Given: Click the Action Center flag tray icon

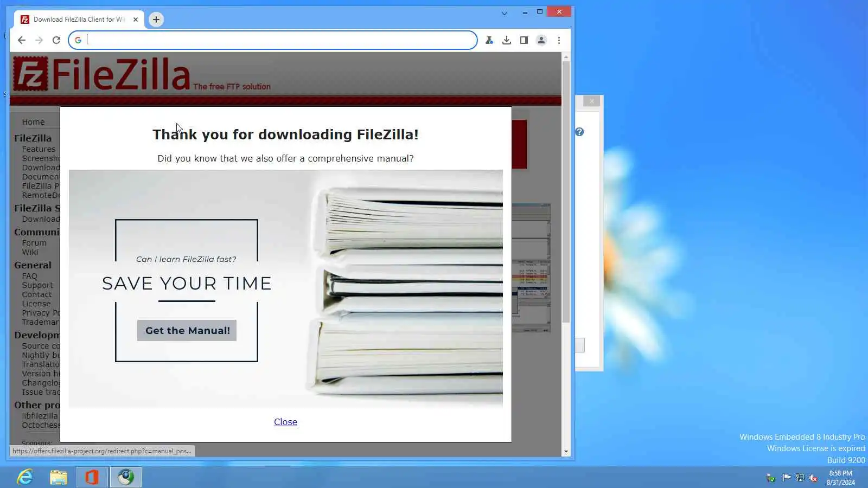Looking at the screenshot, I should click(786, 478).
